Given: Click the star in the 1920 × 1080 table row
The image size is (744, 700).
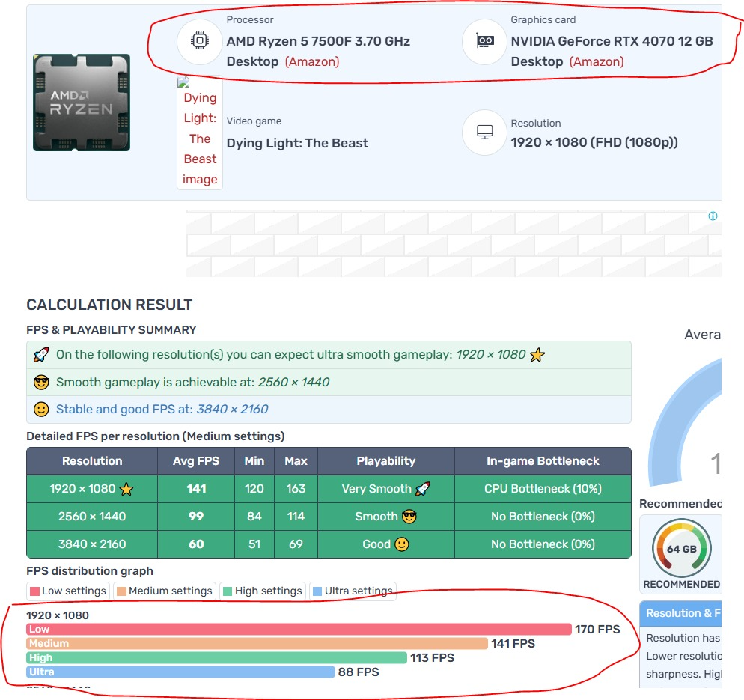Looking at the screenshot, I should pyautogui.click(x=126, y=489).
